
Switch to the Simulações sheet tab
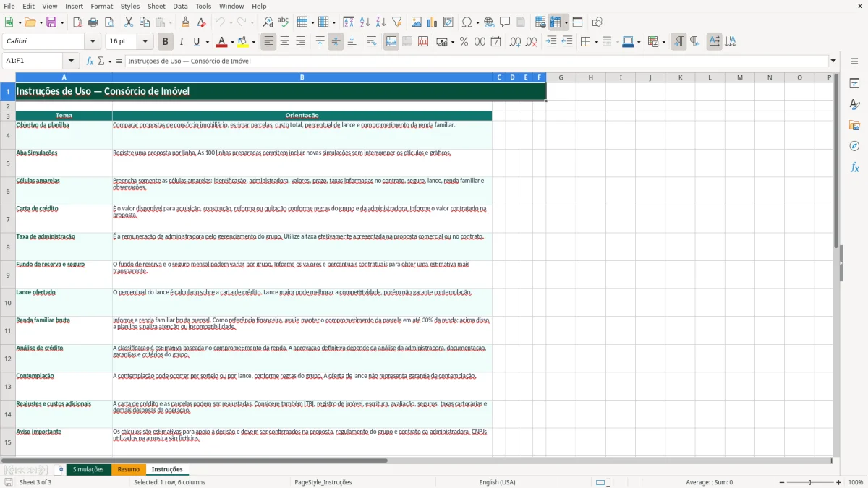(88, 469)
